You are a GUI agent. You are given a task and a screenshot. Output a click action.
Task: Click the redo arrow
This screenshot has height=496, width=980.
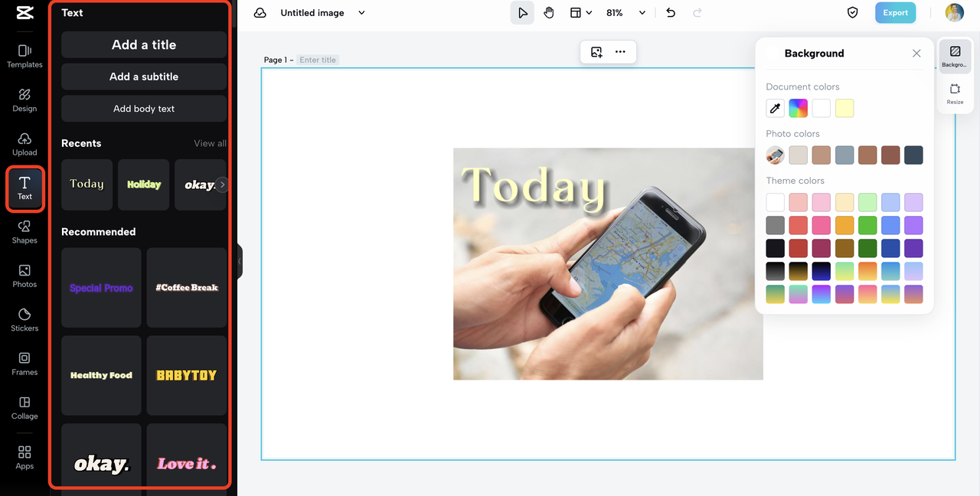[x=697, y=13]
